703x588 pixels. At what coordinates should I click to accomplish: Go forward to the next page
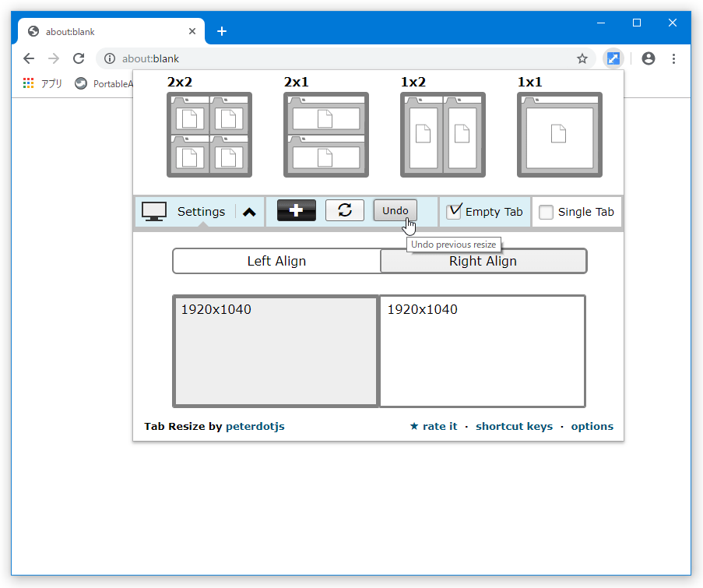tap(54, 58)
